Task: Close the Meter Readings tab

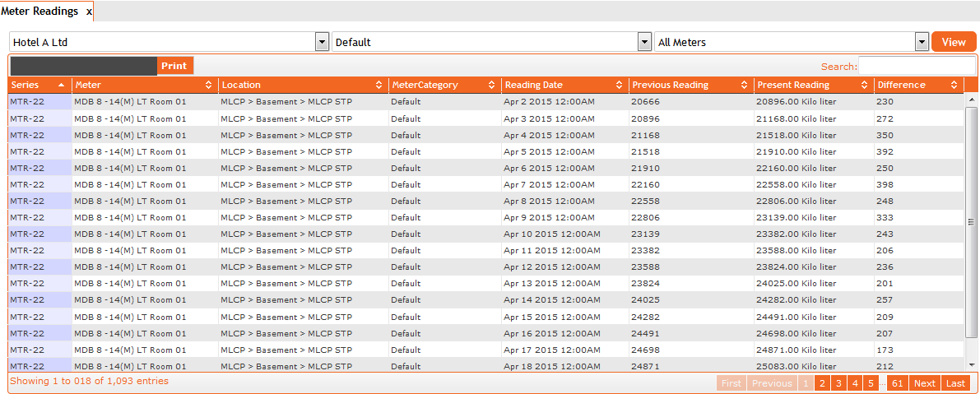Action: (89, 12)
